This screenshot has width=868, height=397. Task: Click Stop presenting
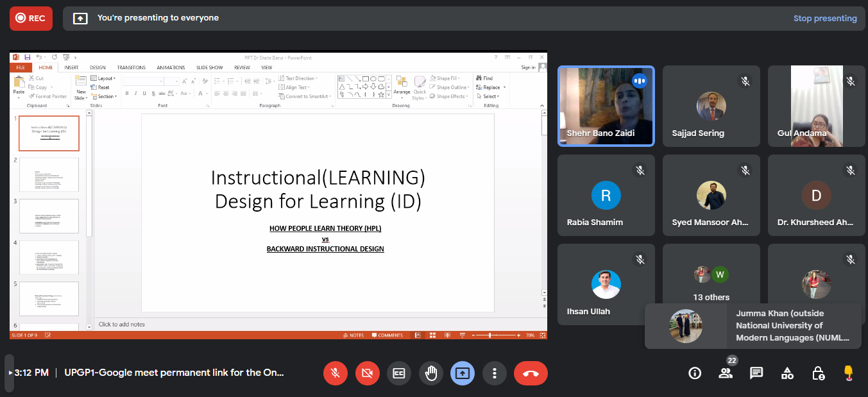(824, 19)
